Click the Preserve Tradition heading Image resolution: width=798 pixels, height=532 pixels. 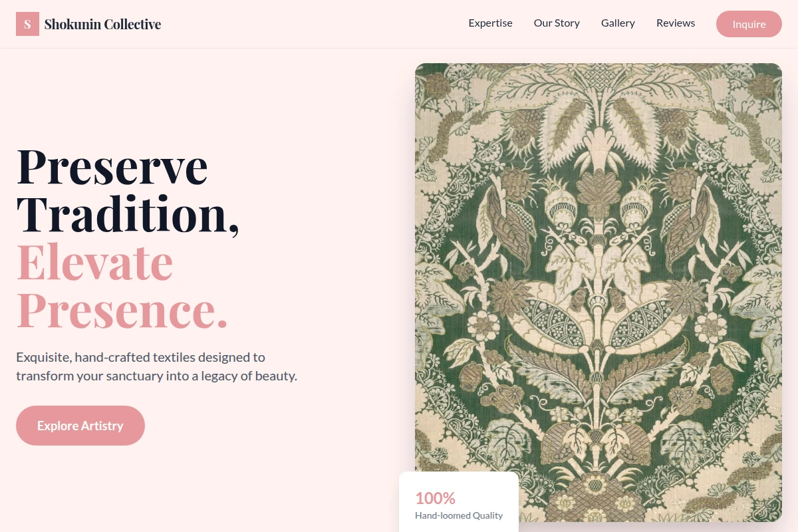tap(128, 190)
